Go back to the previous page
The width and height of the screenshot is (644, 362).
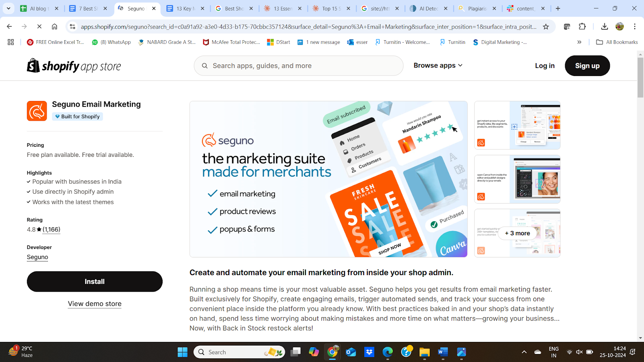[9, 27]
